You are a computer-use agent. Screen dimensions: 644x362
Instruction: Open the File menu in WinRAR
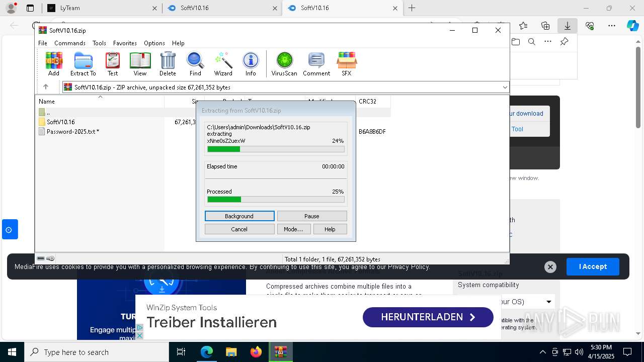[x=43, y=43]
